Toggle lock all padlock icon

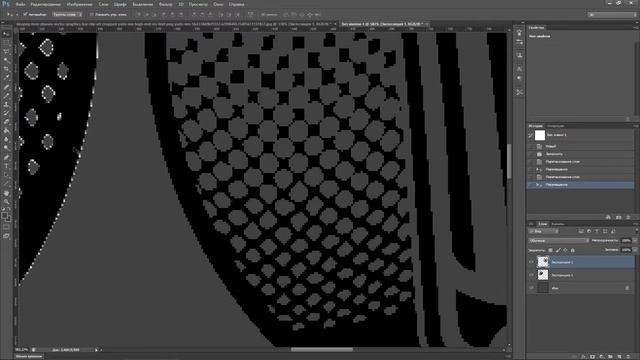[573, 250]
